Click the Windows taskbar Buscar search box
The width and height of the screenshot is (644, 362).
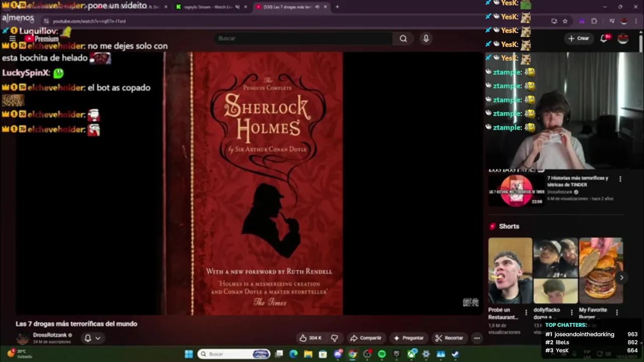point(234,354)
